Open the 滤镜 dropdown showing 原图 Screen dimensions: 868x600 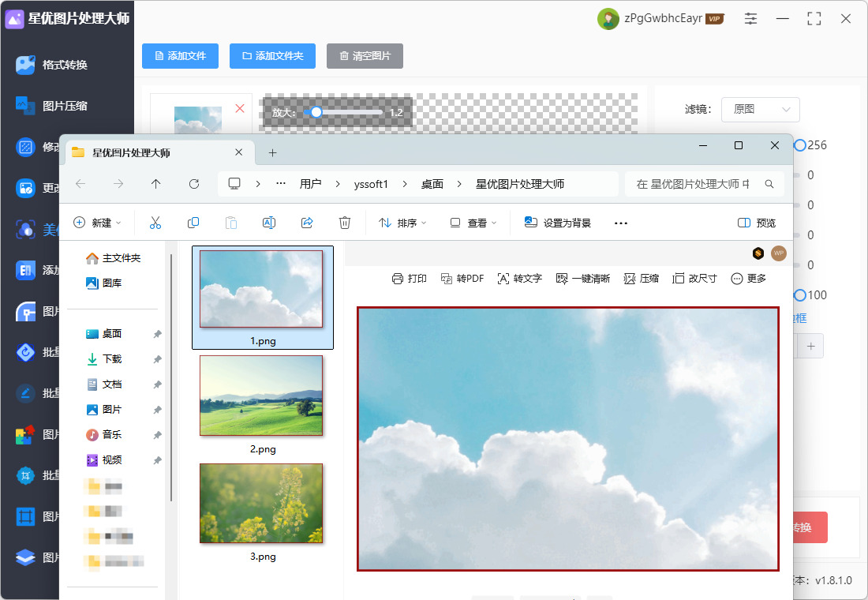[x=760, y=110]
